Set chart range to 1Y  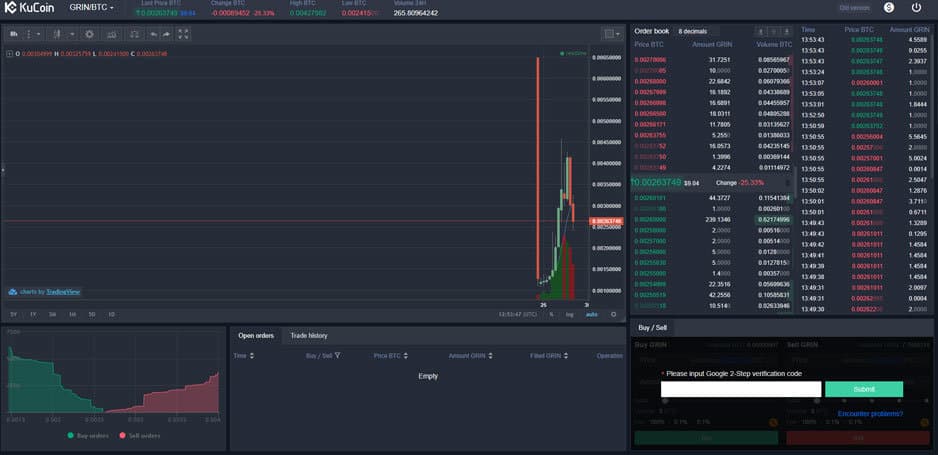[x=34, y=314]
